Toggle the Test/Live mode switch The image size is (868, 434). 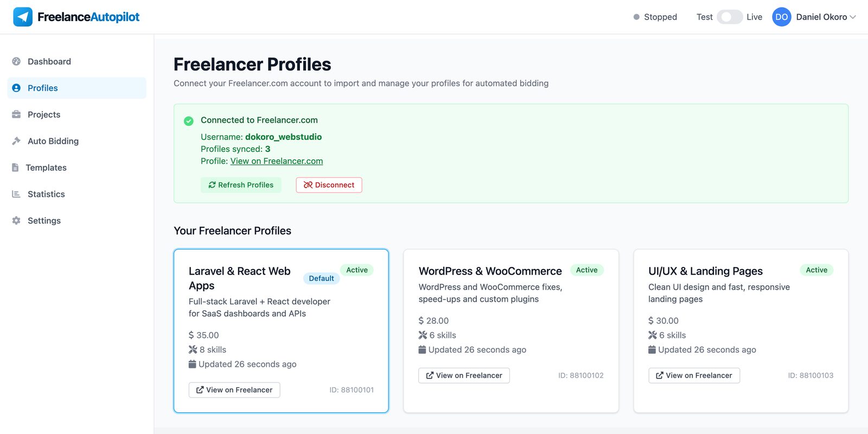click(x=730, y=17)
